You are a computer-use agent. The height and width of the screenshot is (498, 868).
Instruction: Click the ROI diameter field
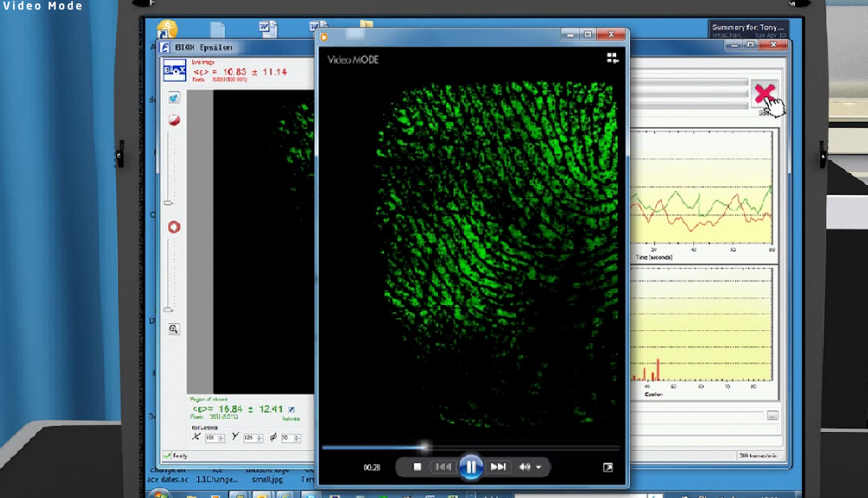pyautogui.click(x=290, y=438)
